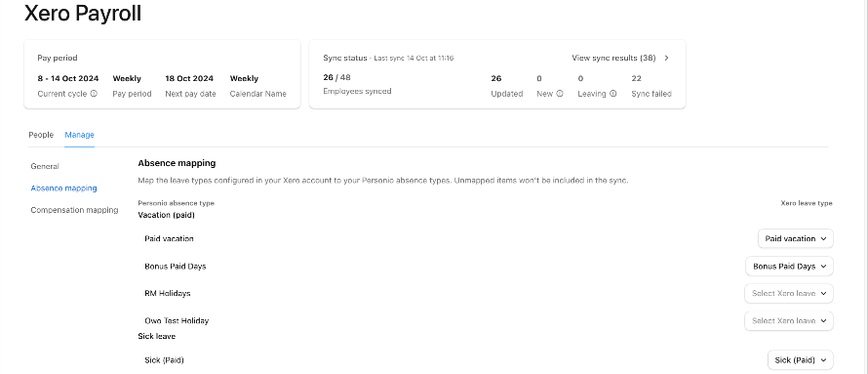Click the '8 - 14 Oct 2024' current cycle value
This screenshot has height=374, width=868.
tap(68, 79)
